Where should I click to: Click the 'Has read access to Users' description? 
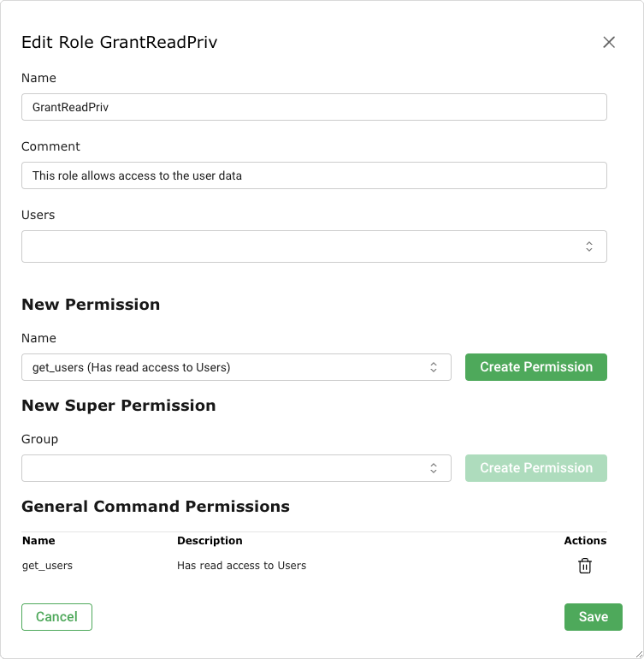coord(241,566)
